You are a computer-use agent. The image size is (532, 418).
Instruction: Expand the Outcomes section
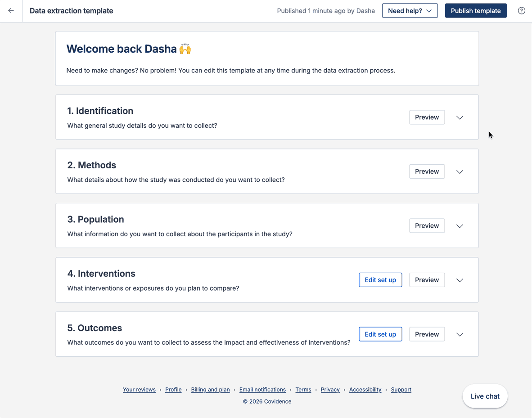coord(460,334)
